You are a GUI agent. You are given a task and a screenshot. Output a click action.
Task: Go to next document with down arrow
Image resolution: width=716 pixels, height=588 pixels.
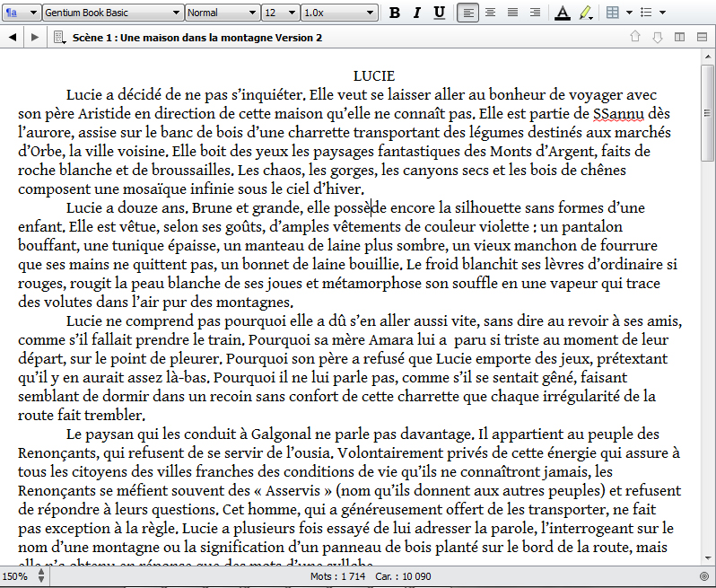pyautogui.click(x=658, y=38)
